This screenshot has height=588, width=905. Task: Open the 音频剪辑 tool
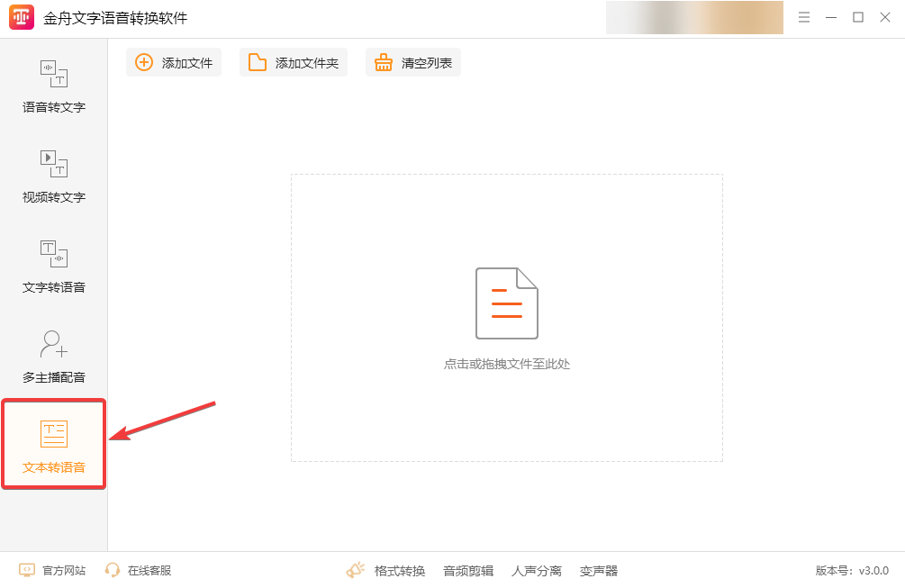[468, 571]
